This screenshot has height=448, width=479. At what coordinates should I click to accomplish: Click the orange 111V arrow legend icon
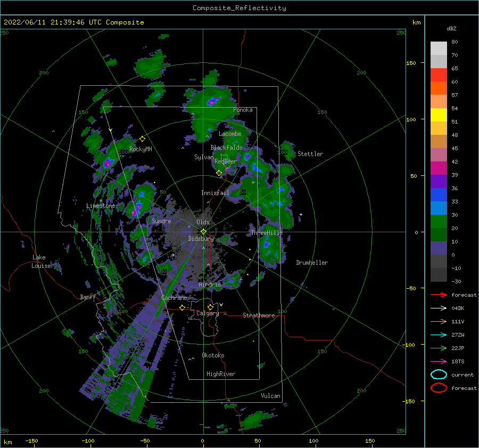tap(439, 321)
